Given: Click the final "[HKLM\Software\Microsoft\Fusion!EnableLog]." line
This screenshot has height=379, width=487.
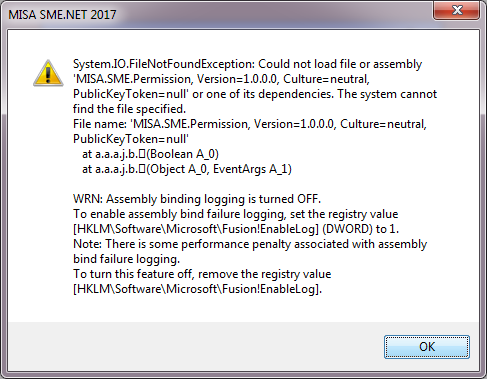Looking at the screenshot, I should pos(197,289).
